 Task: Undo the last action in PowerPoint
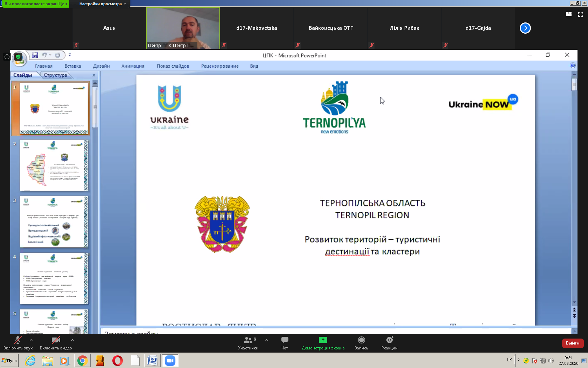click(44, 55)
